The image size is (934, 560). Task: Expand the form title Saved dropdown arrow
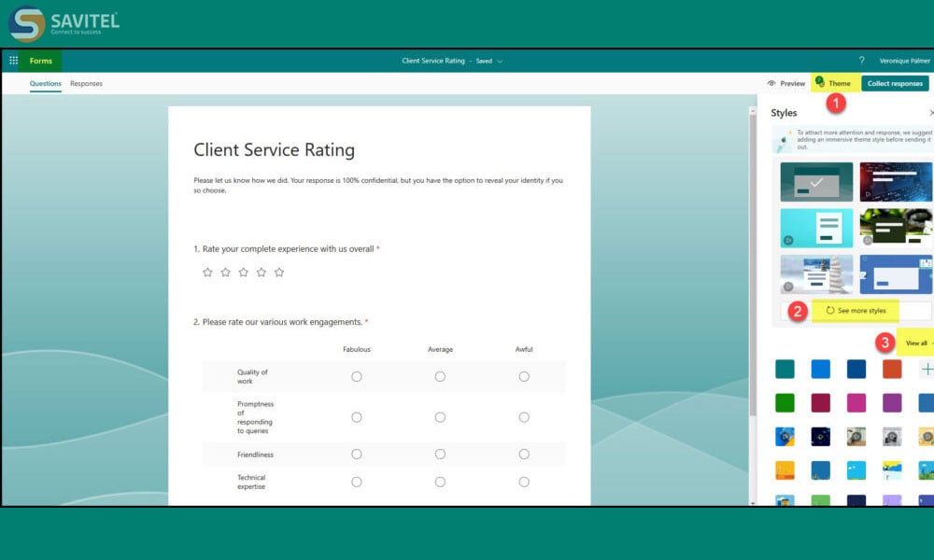[500, 62]
